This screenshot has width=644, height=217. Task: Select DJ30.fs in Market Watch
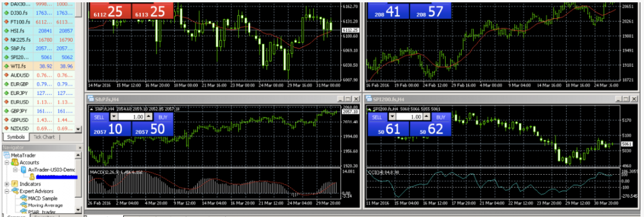[x=38, y=12]
